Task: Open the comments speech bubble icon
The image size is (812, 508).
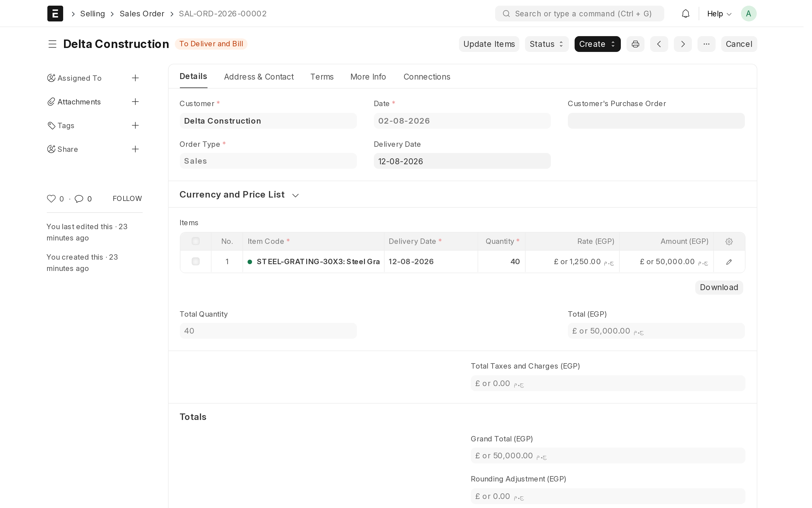Action: [x=79, y=199]
